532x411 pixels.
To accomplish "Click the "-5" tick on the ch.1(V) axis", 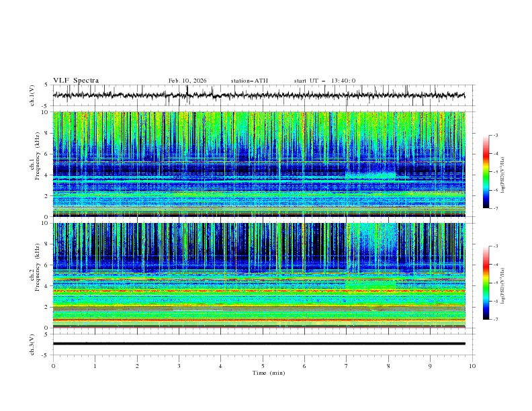I will point(46,106).
